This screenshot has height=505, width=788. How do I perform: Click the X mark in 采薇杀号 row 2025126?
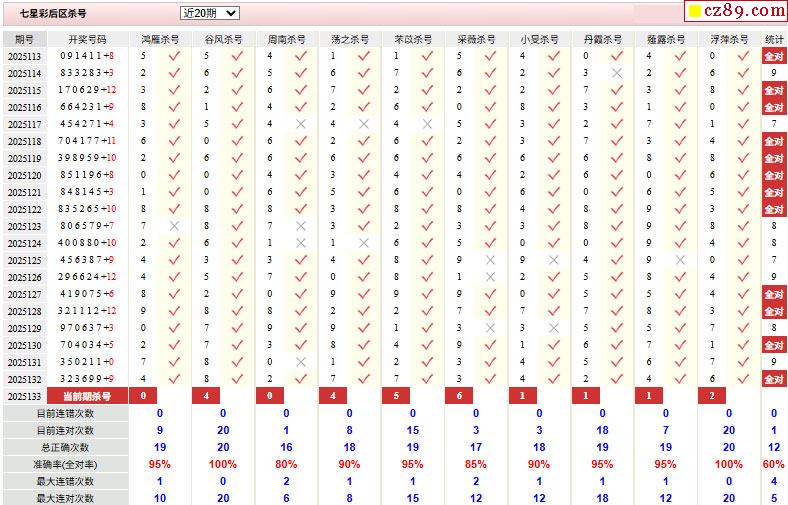(490, 277)
